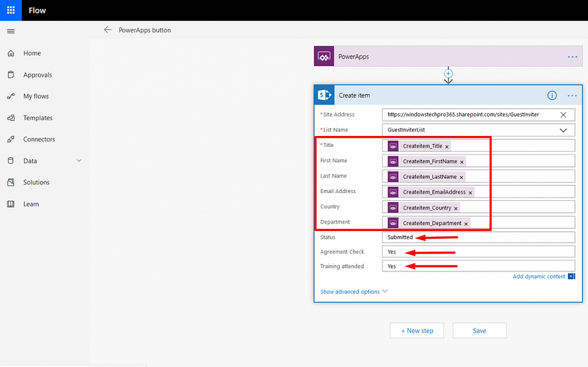
Task: Click the + New step button
Action: click(x=417, y=331)
